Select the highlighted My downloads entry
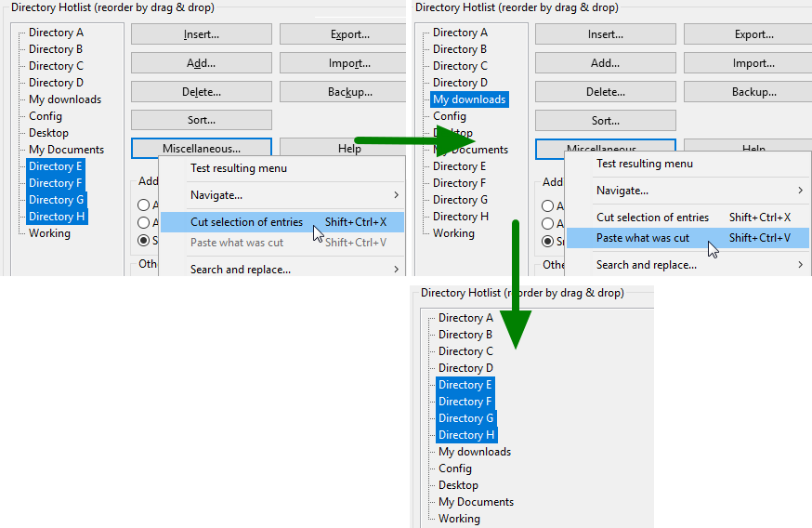812x528 pixels. pyautogui.click(x=469, y=99)
